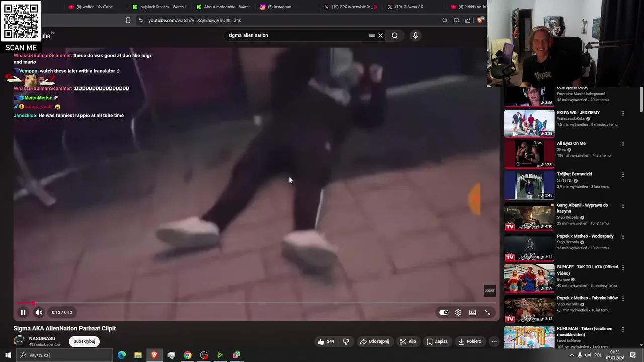Open the options menu for 'All Eyez On Me'
The image size is (644, 362).
tap(623, 144)
